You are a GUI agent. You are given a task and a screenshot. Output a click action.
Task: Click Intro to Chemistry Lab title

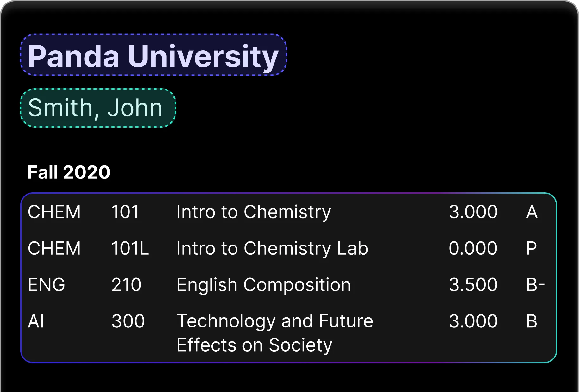click(272, 248)
